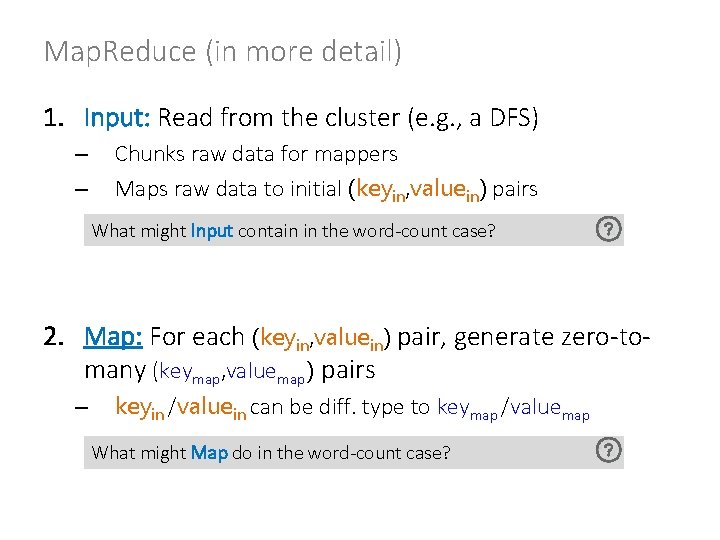
Task: Click the orange key-in value-in pair in Map heading
Action: (321, 338)
